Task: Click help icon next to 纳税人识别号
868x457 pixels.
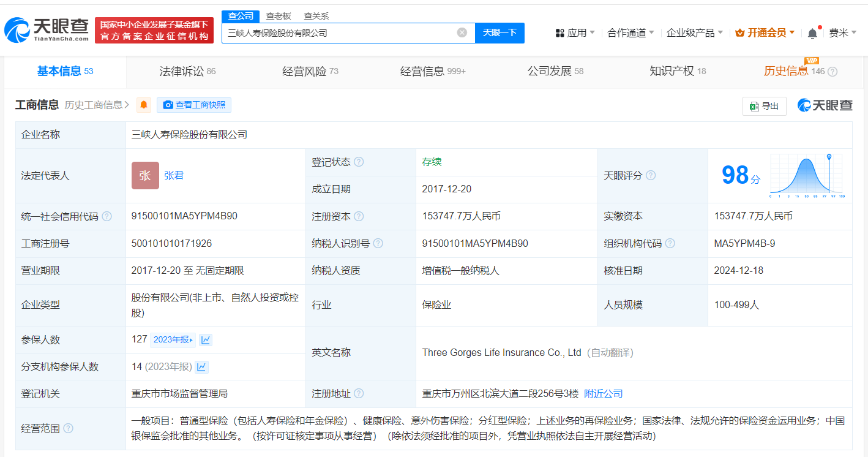Action: pyautogui.click(x=378, y=243)
